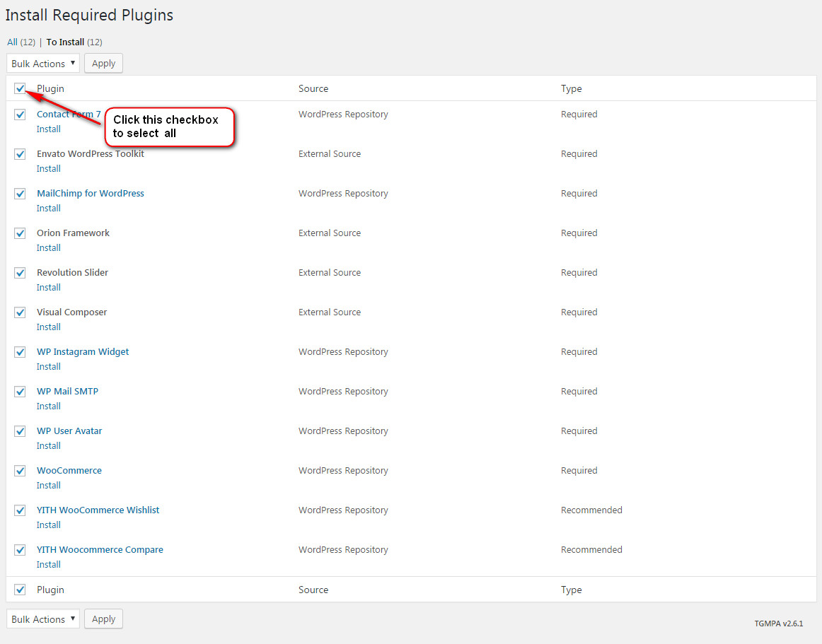Uncheck the Contact Form 7 checkbox
This screenshot has height=644, width=822.
click(x=20, y=115)
